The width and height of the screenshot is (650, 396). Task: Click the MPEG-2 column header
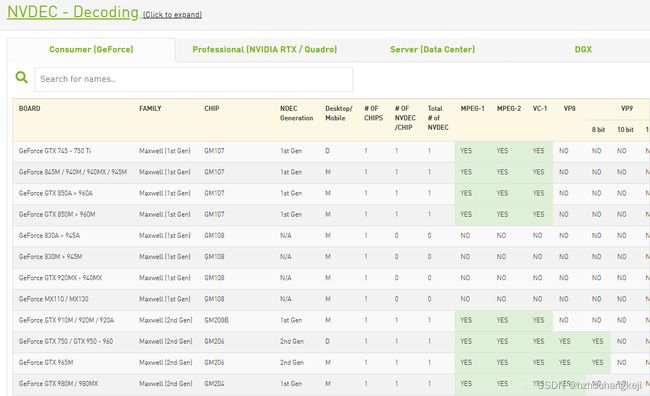[x=509, y=109]
